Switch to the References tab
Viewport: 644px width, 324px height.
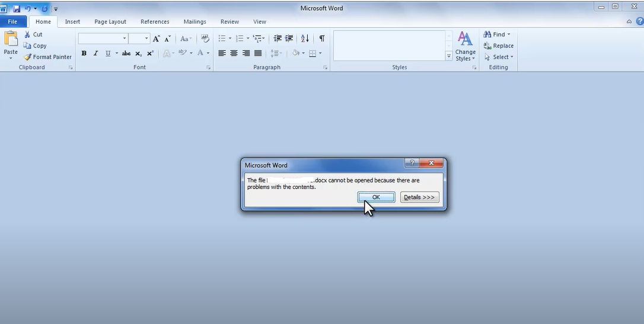(x=155, y=22)
